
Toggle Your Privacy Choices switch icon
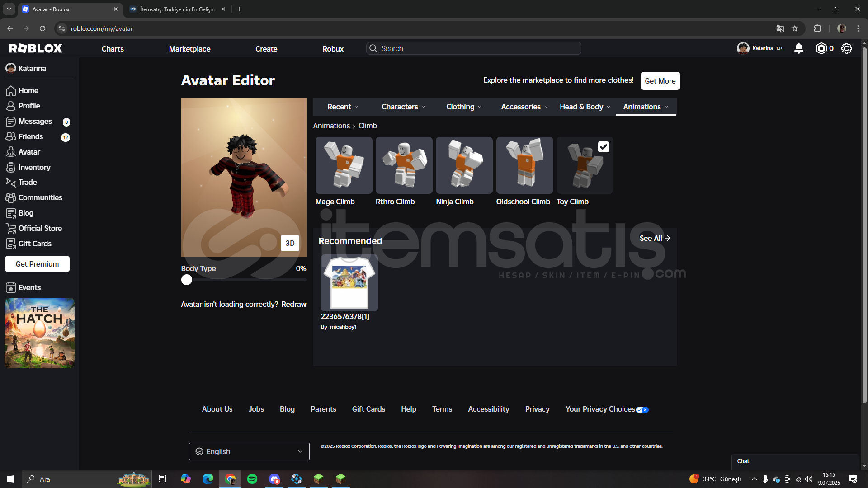pos(642,410)
